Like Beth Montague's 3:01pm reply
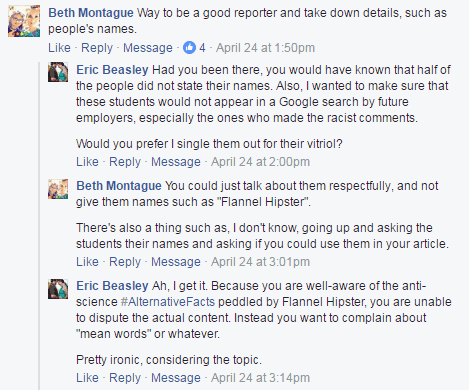The image size is (469, 390). pos(87,262)
